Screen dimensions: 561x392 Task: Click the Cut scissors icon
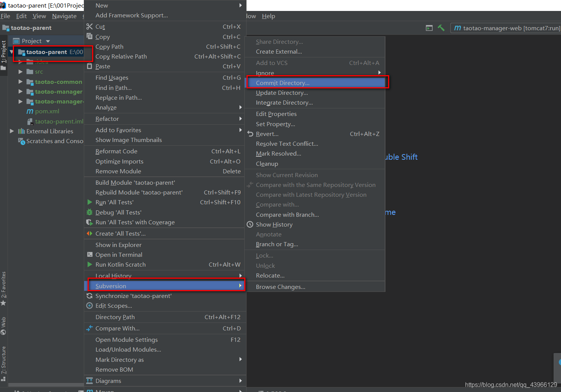pos(89,26)
